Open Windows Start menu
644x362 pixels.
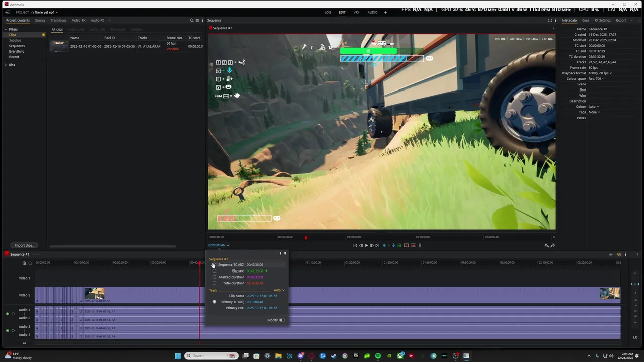pos(178,356)
